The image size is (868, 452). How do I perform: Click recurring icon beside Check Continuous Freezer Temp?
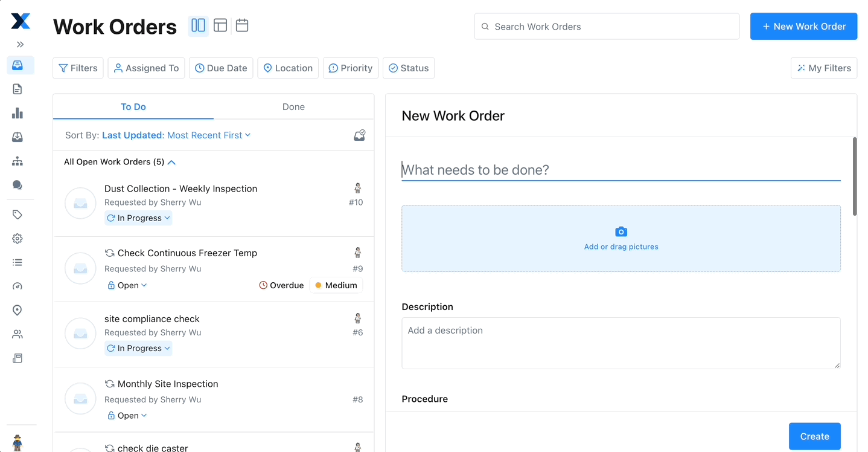pyautogui.click(x=110, y=253)
